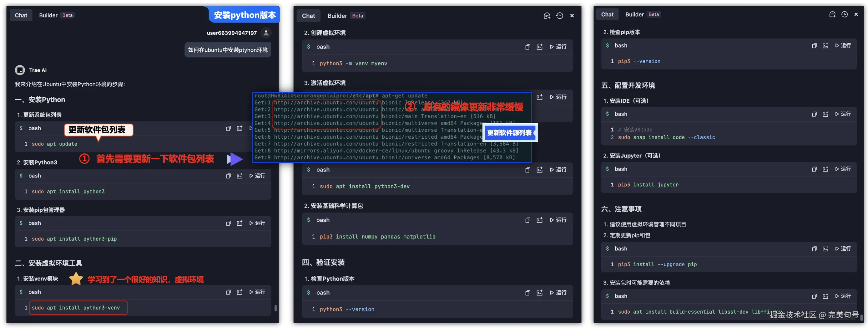
Task: Insert numpy pandas matplotlib command icon
Action: coord(539,220)
